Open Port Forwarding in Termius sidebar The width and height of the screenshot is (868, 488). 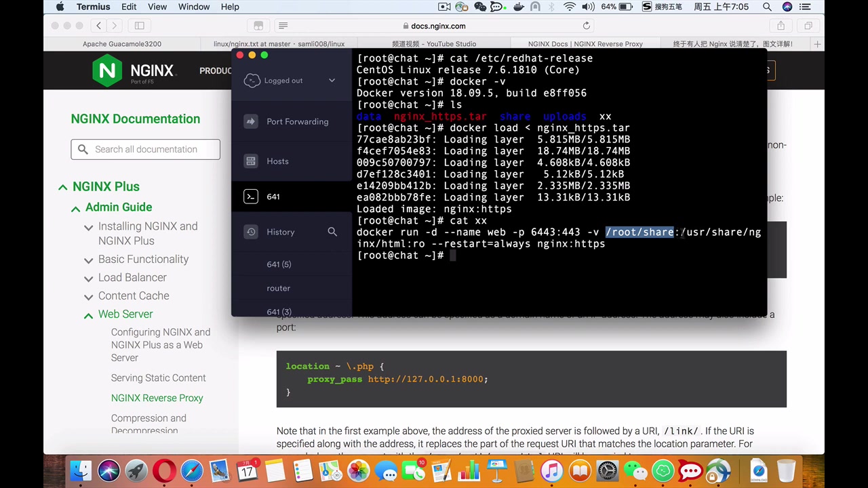coord(292,121)
